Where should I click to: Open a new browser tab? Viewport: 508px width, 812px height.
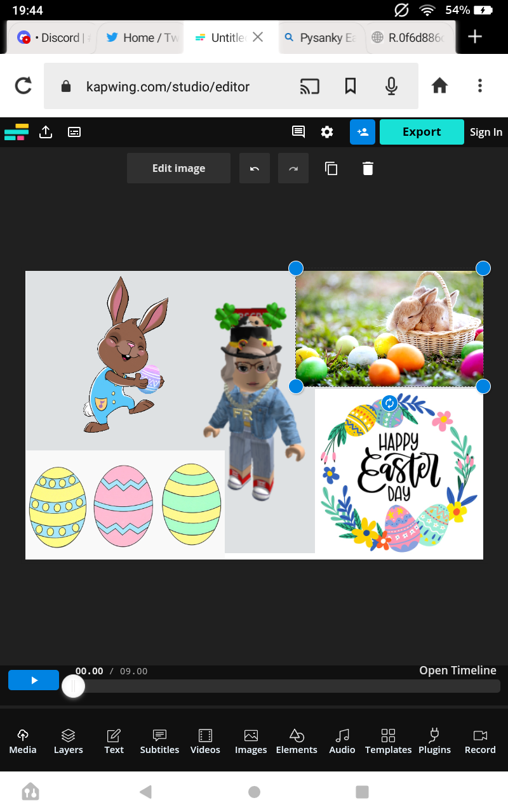click(475, 37)
